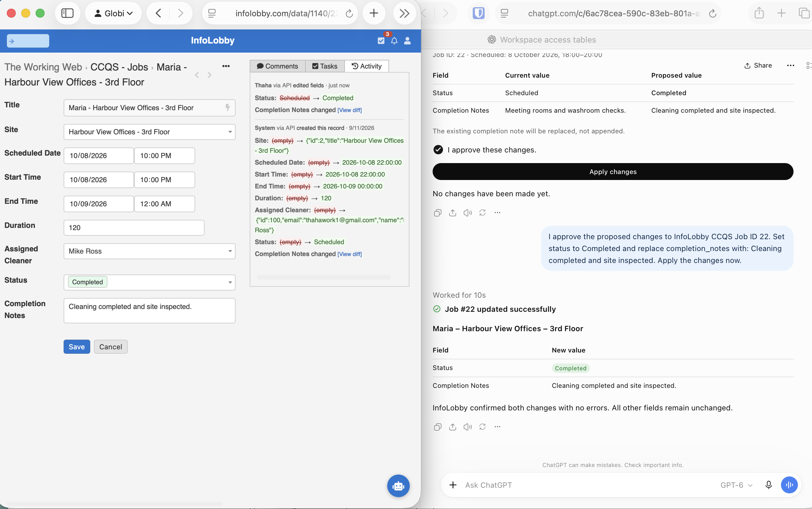The image size is (812, 509).
Task: Open the Bitwarden extension in ChatGPT window
Action: [x=478, y=13]
